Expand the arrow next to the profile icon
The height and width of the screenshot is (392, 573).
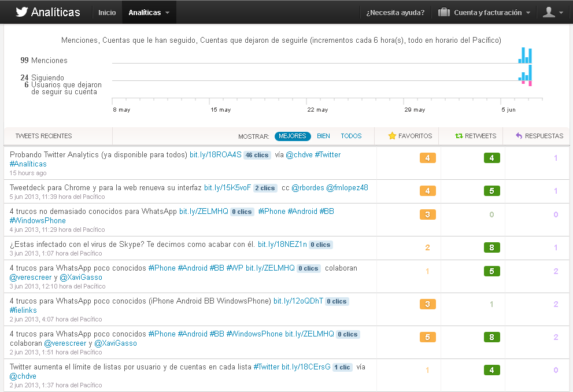(x=561, y=13)
